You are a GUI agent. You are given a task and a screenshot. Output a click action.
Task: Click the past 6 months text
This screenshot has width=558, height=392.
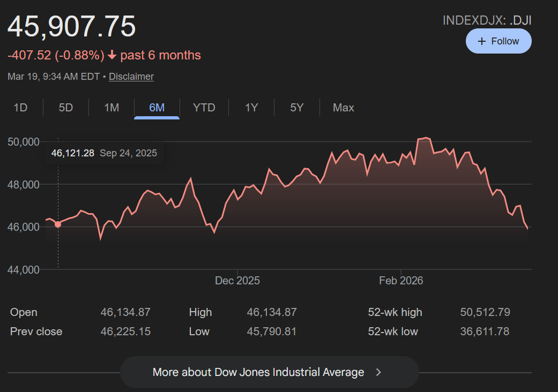pyautogui.click(x=160, y=56)
